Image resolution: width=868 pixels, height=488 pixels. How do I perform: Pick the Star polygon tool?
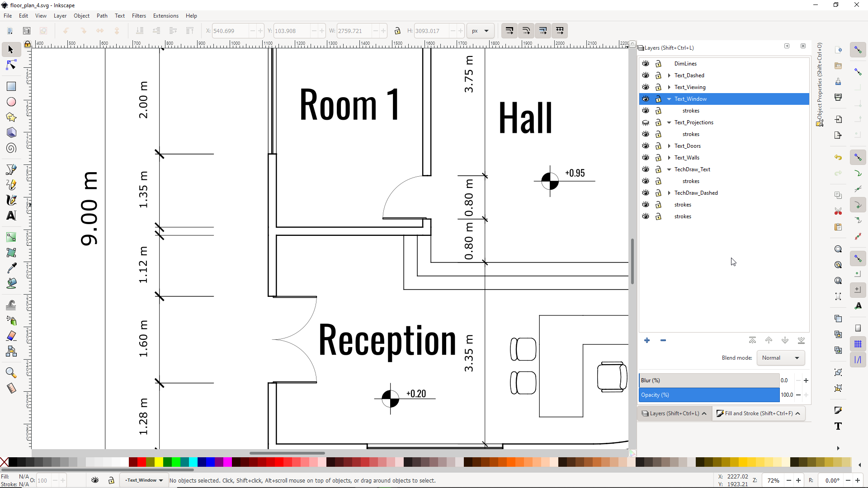11,117
